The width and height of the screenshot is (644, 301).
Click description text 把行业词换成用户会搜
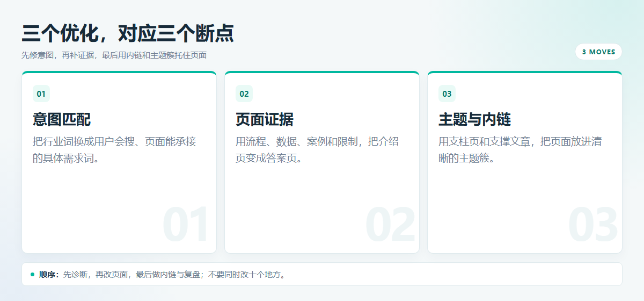click(x=114, y=150)
